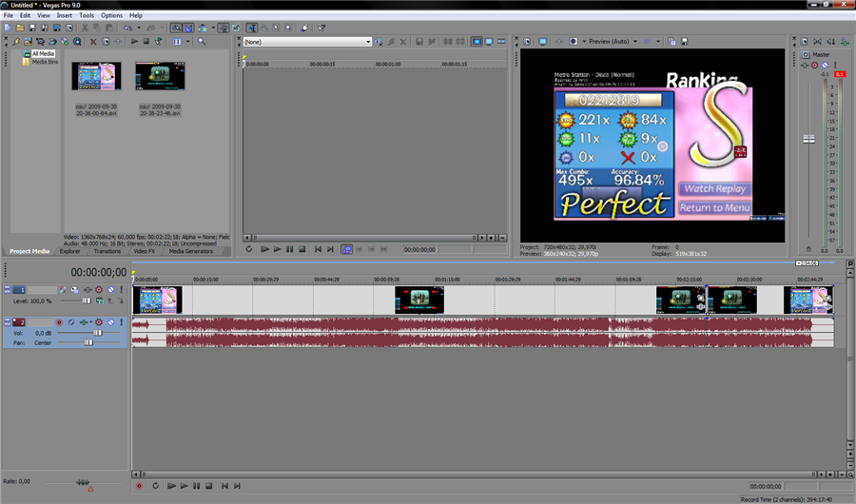This screenshot has width=856, height=504.
Task: Open the Tools menu
Action: tap(87, 15)
